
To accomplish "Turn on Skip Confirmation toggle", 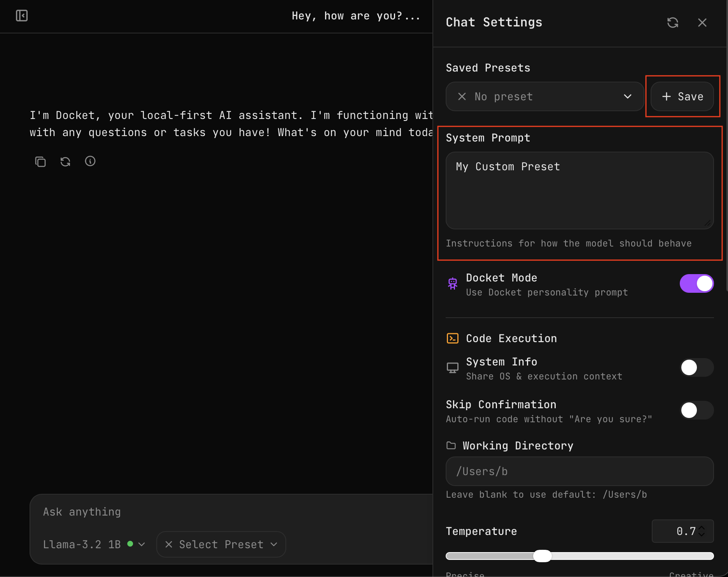I will tap(696, 410).
